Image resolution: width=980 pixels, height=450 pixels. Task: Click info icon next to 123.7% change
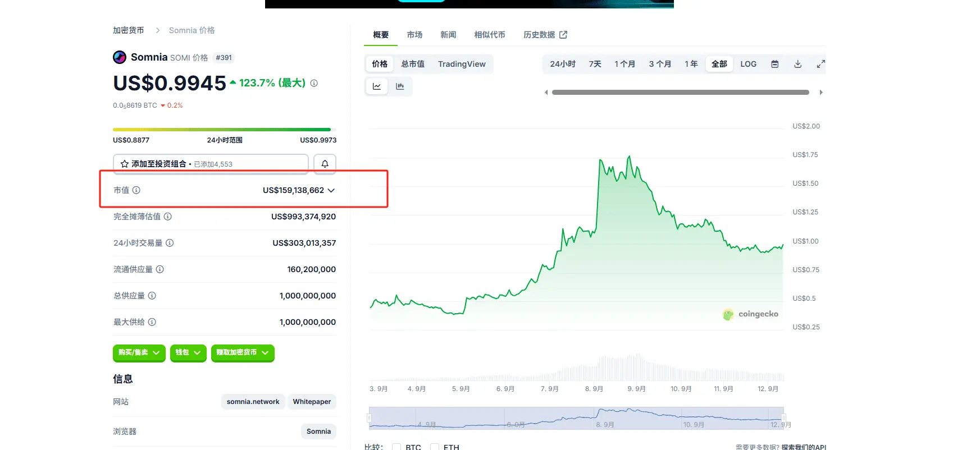(x=314, y=83)
